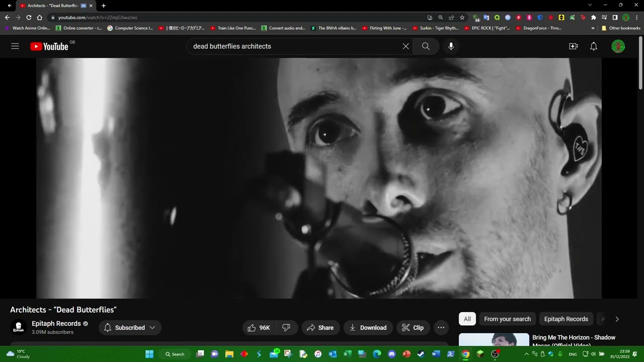Go back in browser history
644x362 pixels.
pyautogui.click(x=7, y=17)
